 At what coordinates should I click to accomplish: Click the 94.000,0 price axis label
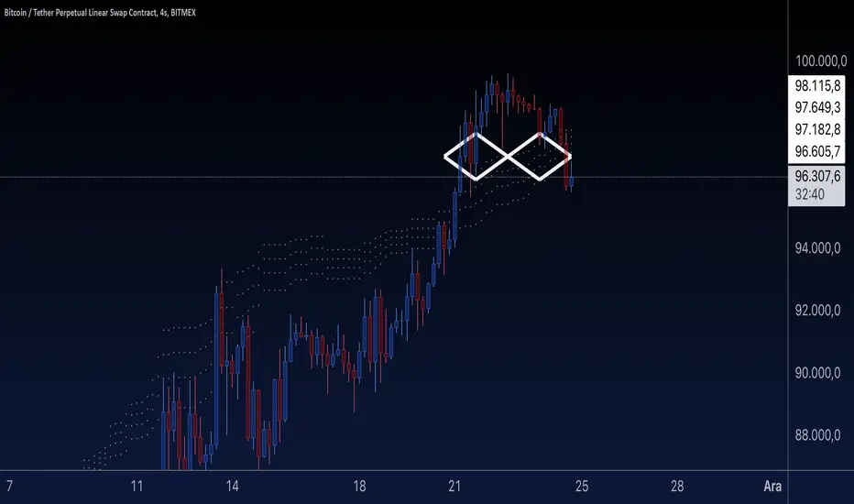817,248
